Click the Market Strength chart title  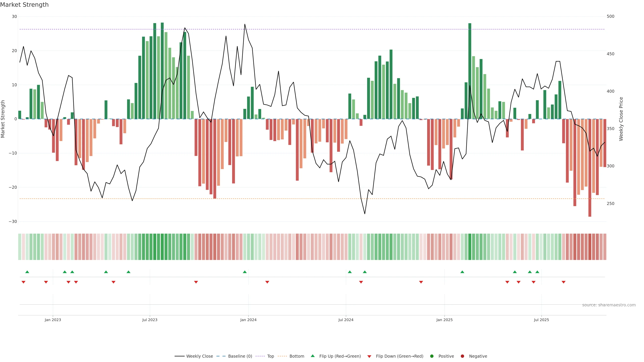click(24, 5)
